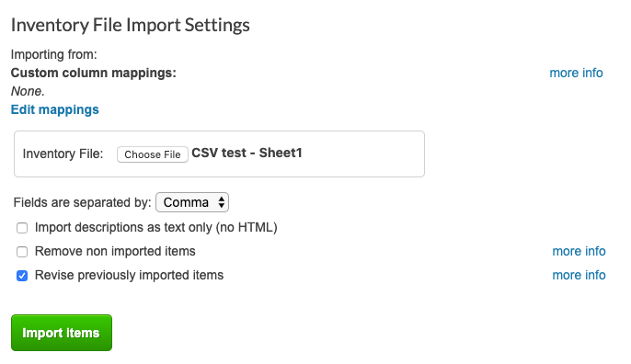
Task: Open the Edit mappings link
Action: (x=55, y=109)
